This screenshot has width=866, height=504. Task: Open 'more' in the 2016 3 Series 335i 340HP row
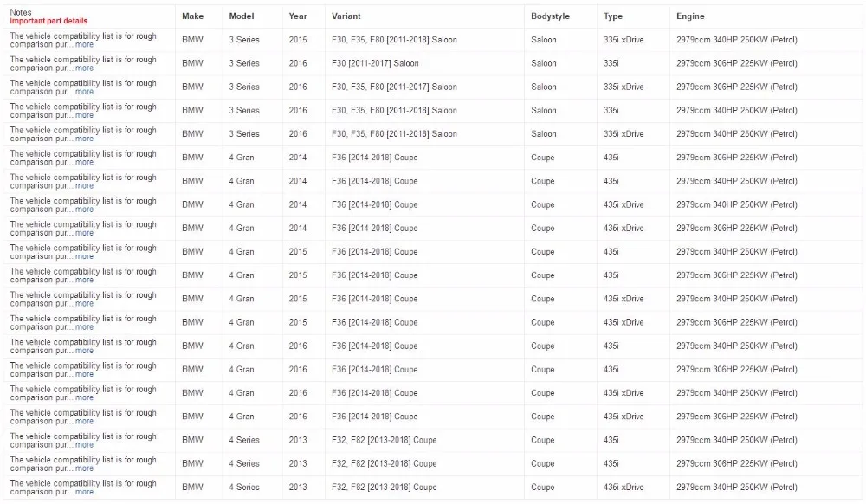tap(84, 115)
